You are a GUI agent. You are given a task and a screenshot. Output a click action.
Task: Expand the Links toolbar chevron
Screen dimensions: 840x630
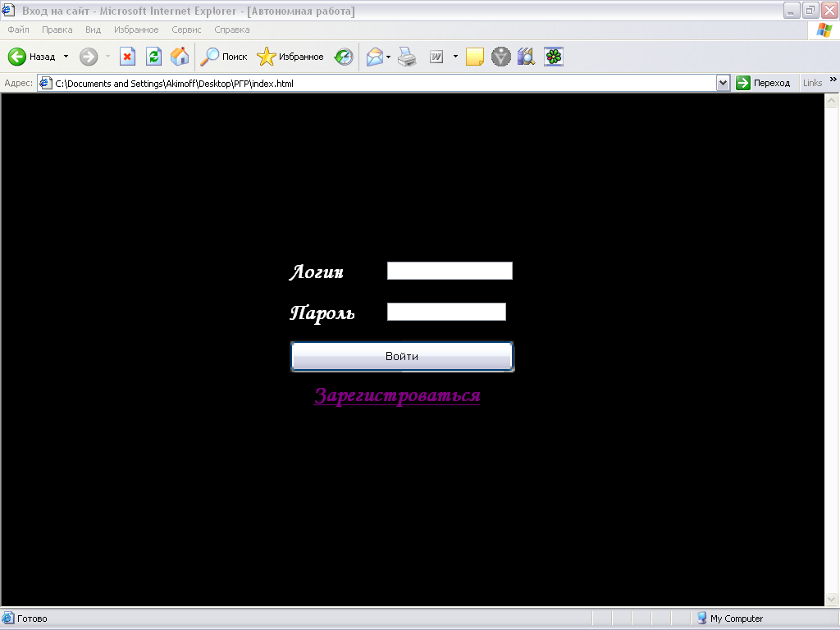833,80
